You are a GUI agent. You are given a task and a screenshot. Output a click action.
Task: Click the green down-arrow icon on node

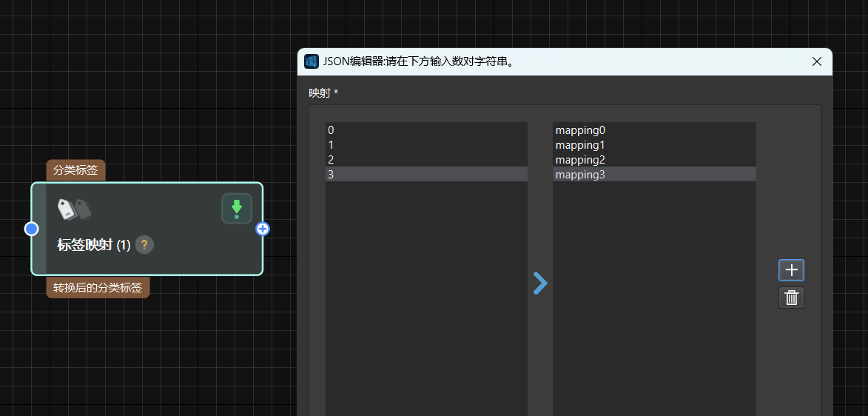tap(236, 209)
